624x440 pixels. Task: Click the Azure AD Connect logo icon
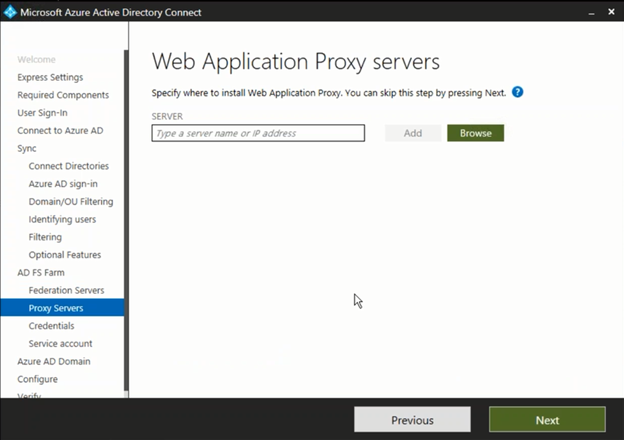(x=10, y=12)
